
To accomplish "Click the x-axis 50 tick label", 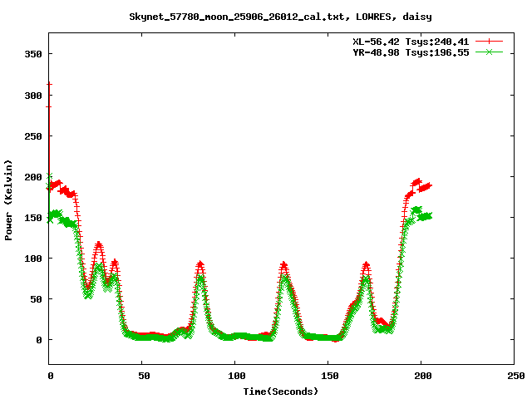I will pyautogui.click(x=144, y=376).
